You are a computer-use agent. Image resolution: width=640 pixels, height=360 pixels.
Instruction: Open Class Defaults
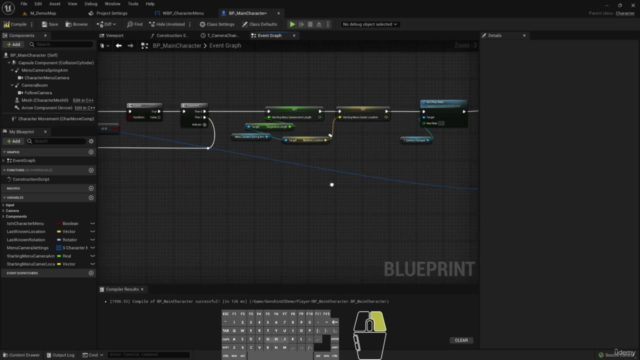pyautogui.click(x=260, y=24)
